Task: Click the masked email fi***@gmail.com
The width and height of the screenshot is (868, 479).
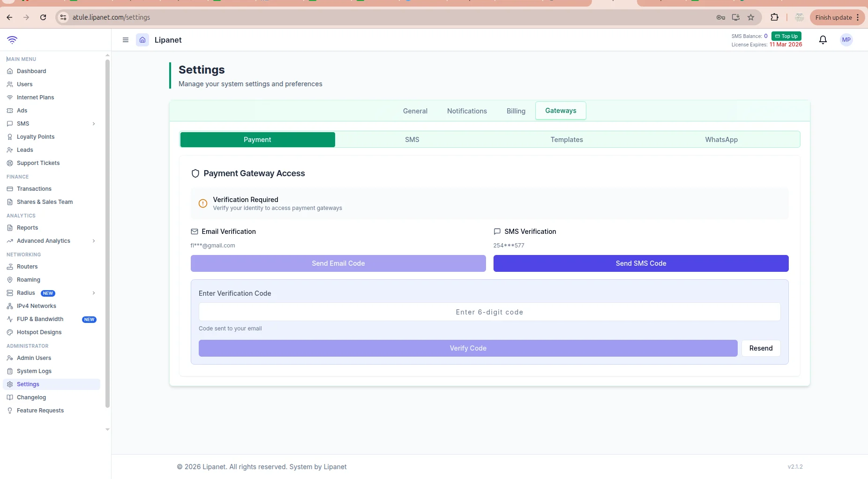Action: (213, 246)
